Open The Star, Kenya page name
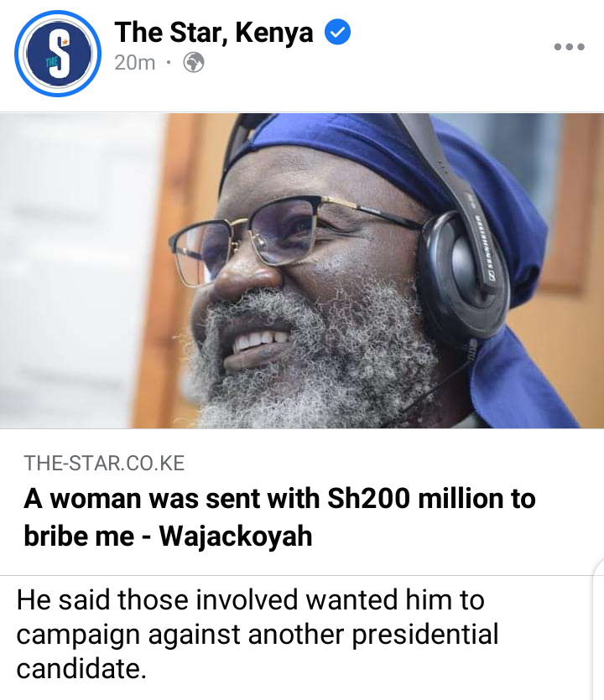This screenshot has width=604, height=700. (214, 33)
